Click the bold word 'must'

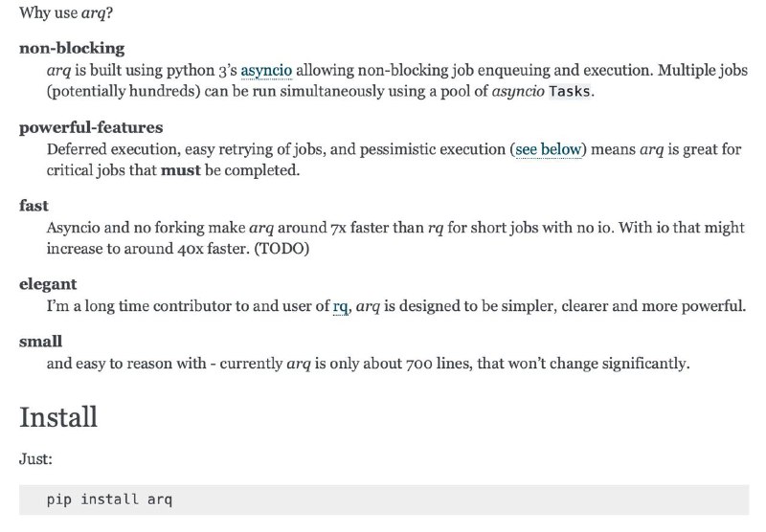pos(181,170)
